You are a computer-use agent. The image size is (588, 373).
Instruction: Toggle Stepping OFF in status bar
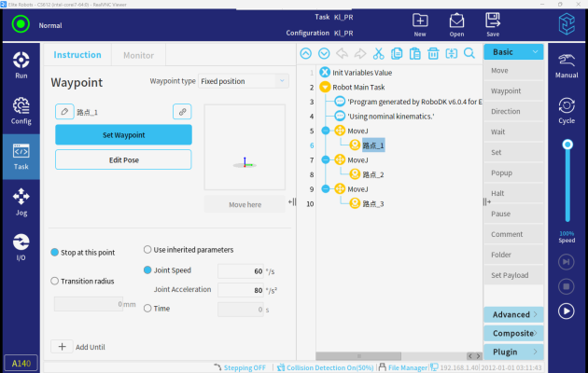[240, 367]
